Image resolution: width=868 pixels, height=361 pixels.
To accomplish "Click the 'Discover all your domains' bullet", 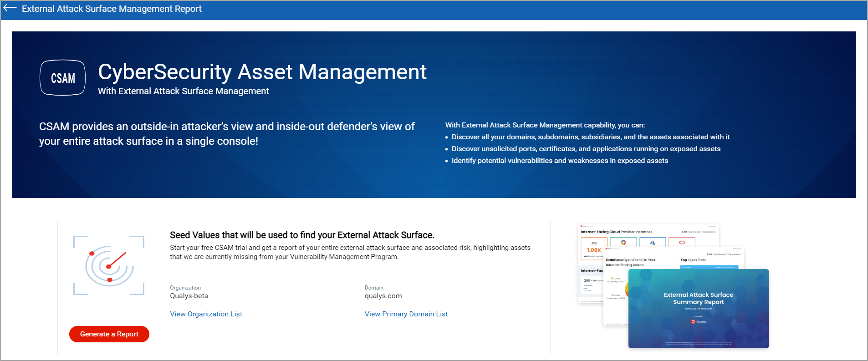I will 591,137.
